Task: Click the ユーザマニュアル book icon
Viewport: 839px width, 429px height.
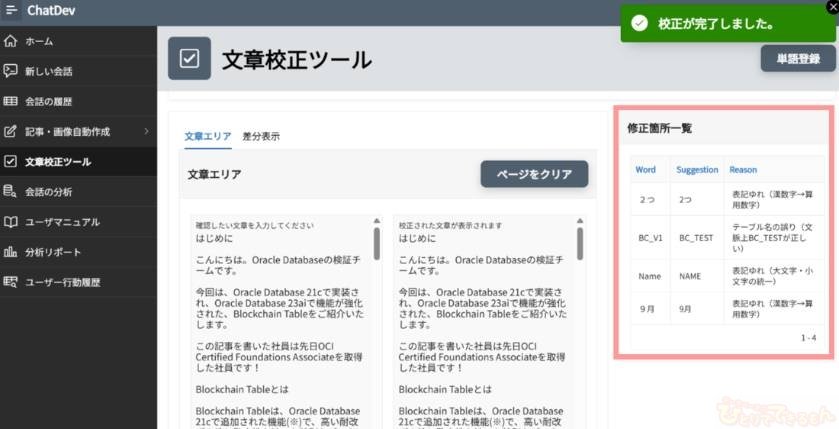Action: point(11,221)
